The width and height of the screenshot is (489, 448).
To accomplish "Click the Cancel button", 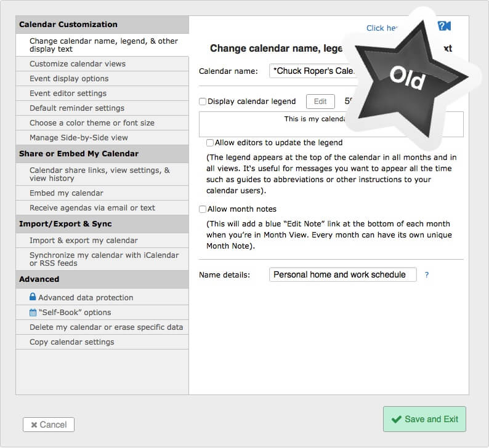I will click(x=49, y=425).
